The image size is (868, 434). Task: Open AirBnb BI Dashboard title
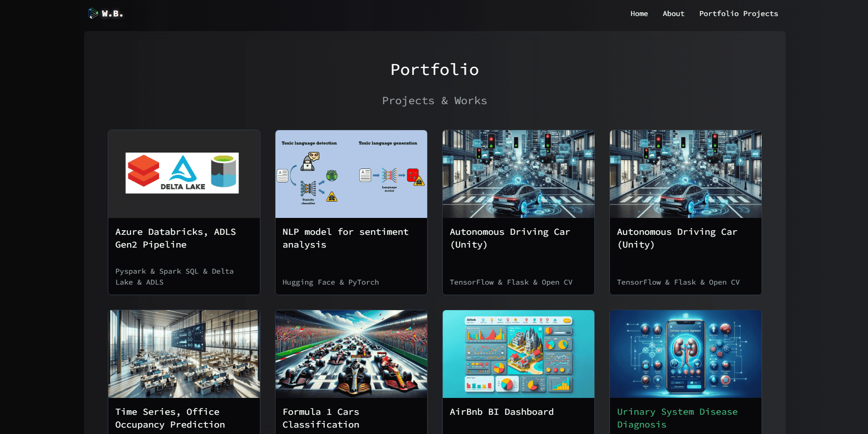point(502,412)
